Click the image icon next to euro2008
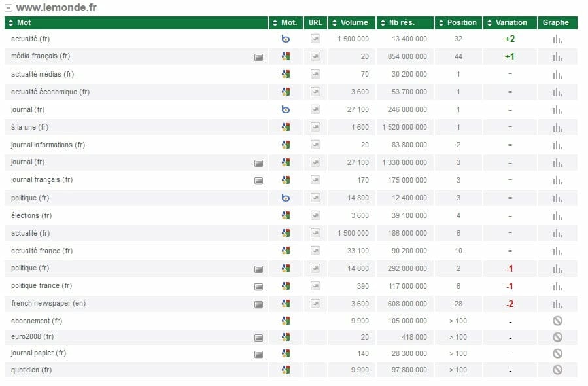Image resolution: width=588 pixels, height=386 pixels. (258, 338)
